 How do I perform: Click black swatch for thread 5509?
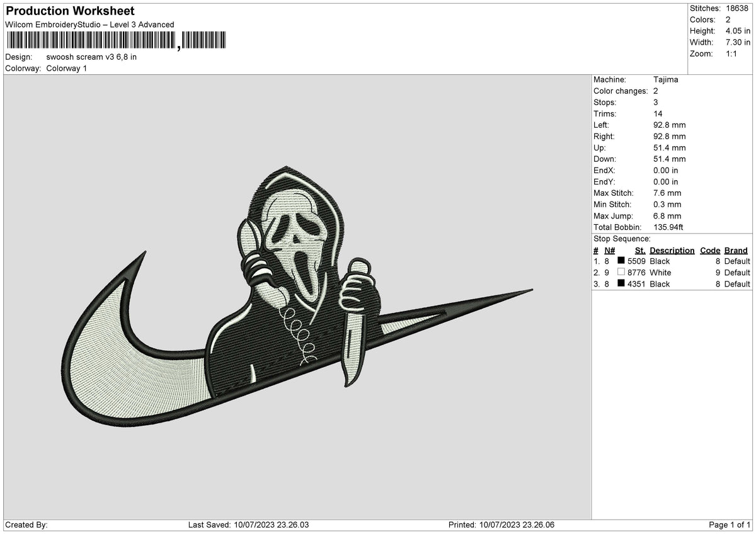pos(621,261)
